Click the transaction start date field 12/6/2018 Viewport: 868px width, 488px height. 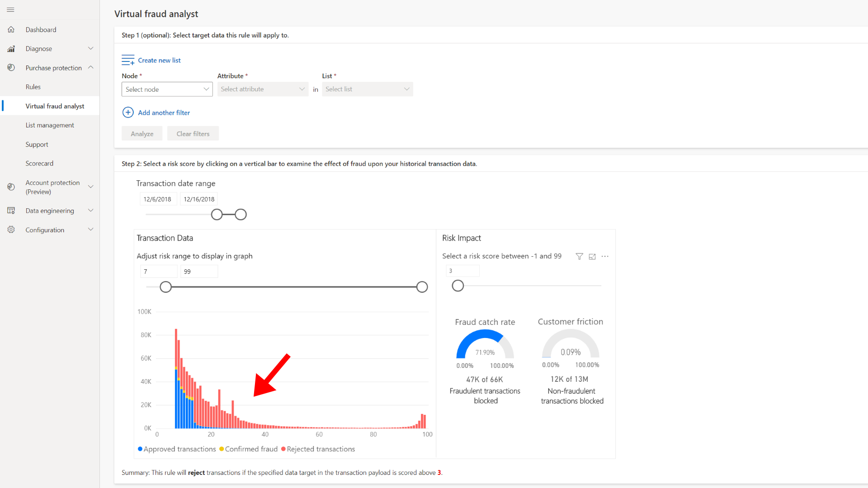pyautogui.click(x=157, y=199)
